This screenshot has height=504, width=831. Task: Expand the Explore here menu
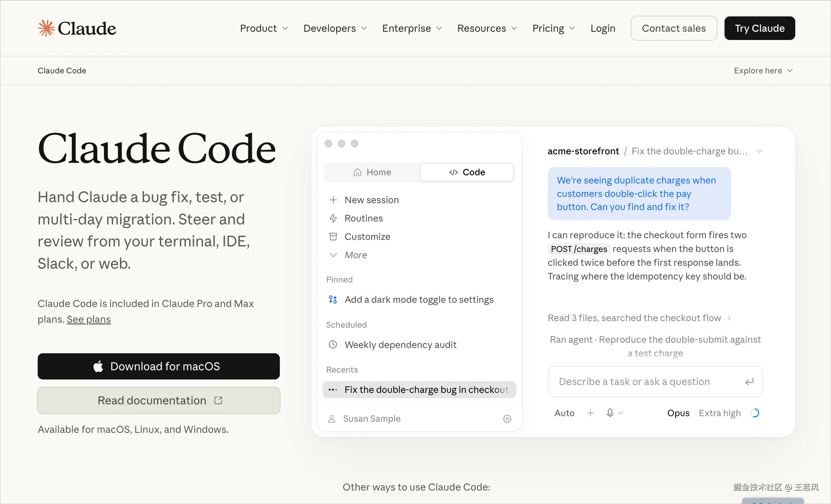click(763, 70)
